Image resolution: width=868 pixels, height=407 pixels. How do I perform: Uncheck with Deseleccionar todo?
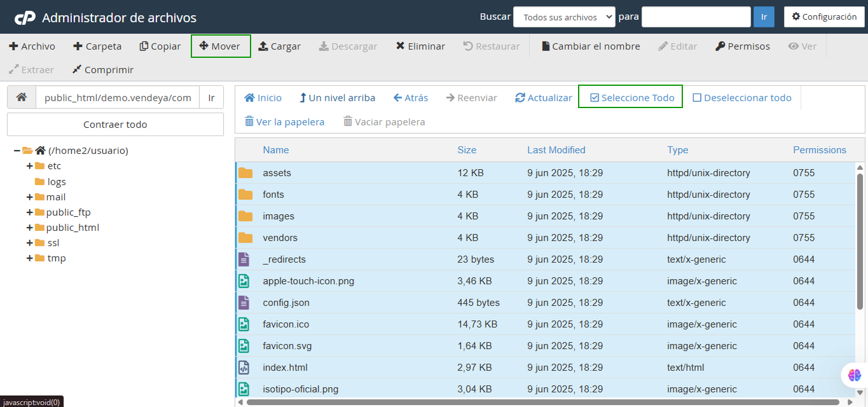[697, 98]
